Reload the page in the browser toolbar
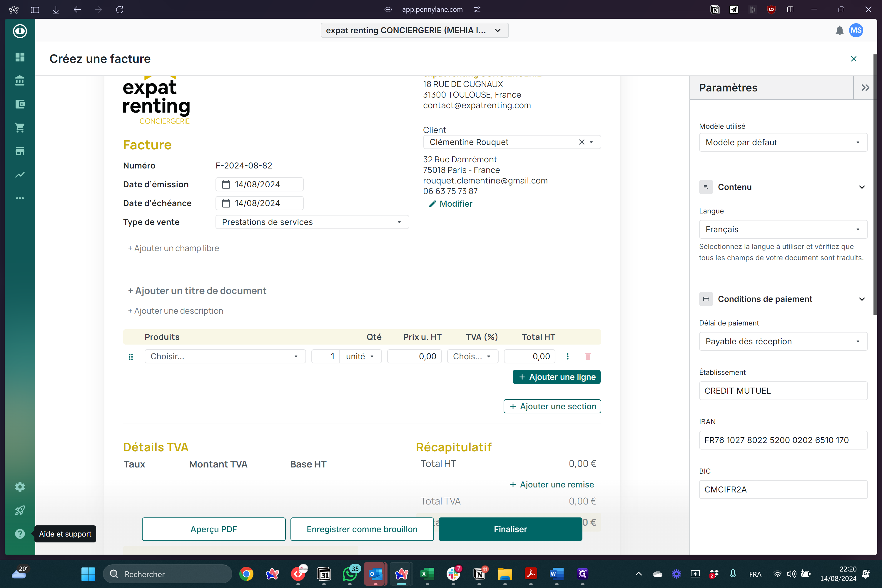 pos(120,9)
